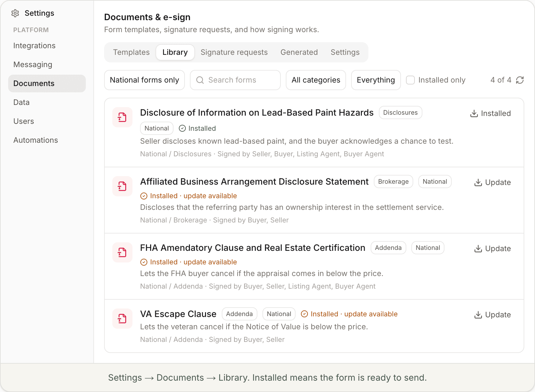
Task: Click the Brokerage tag on Affiliated Business form
Action: (393, 182)
